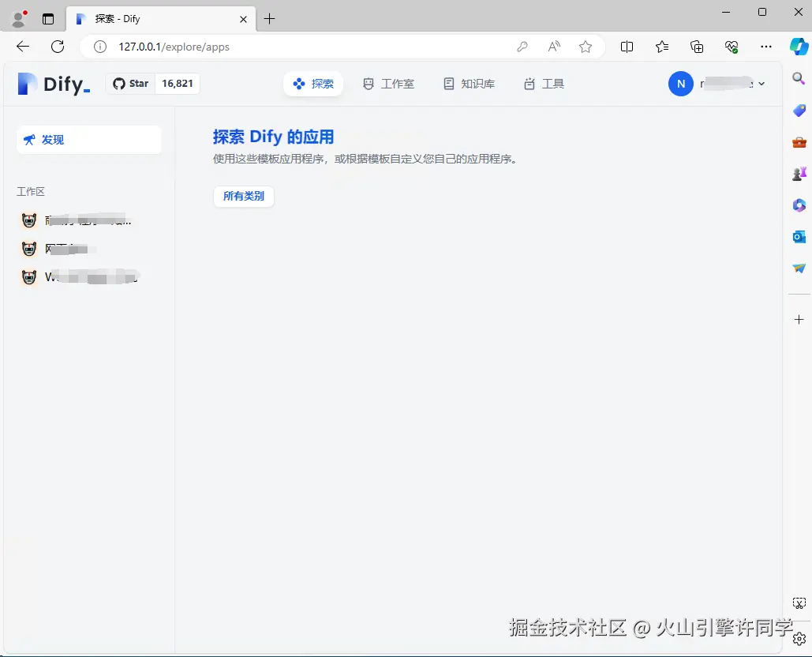This screenshot has height=657, width=812.
Task: Select the first workspace robot avatar
Action: click(x=28, y=220)
